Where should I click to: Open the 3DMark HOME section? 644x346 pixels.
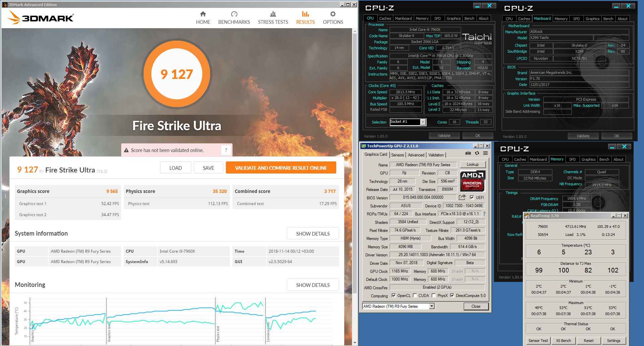click(x=203, y=18)
